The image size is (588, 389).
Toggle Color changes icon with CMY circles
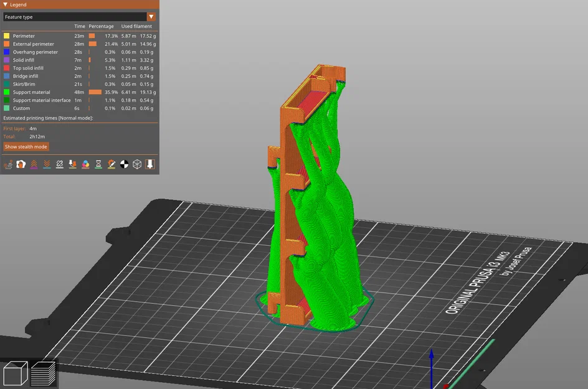(85, 164)
